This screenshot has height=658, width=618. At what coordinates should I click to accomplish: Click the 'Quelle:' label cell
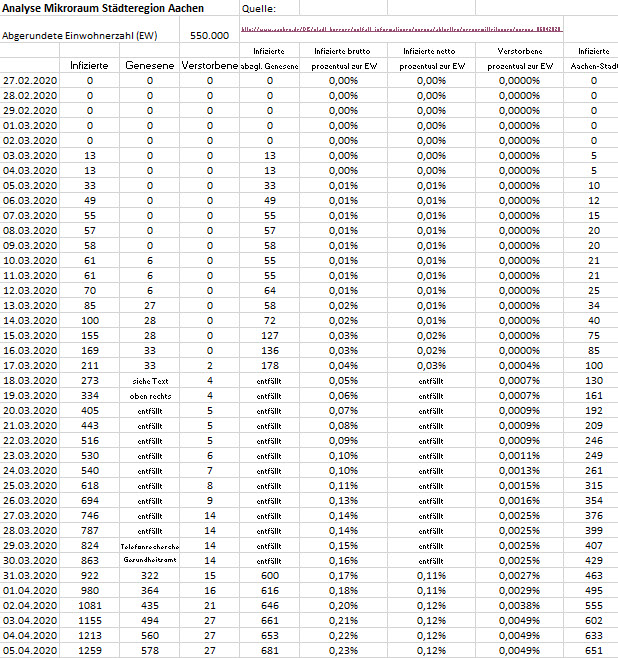(x=258, y=9)
